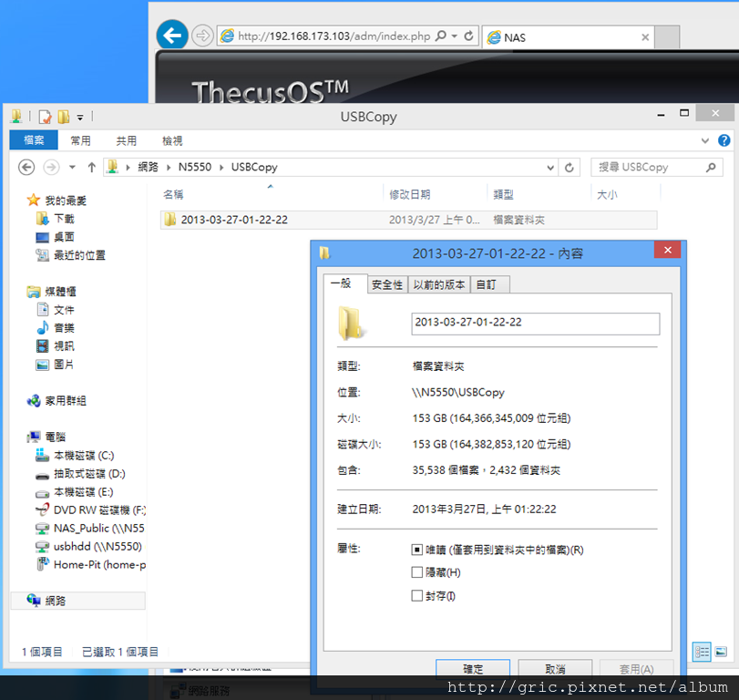Open the 文件 library

[x=64, y=310]
